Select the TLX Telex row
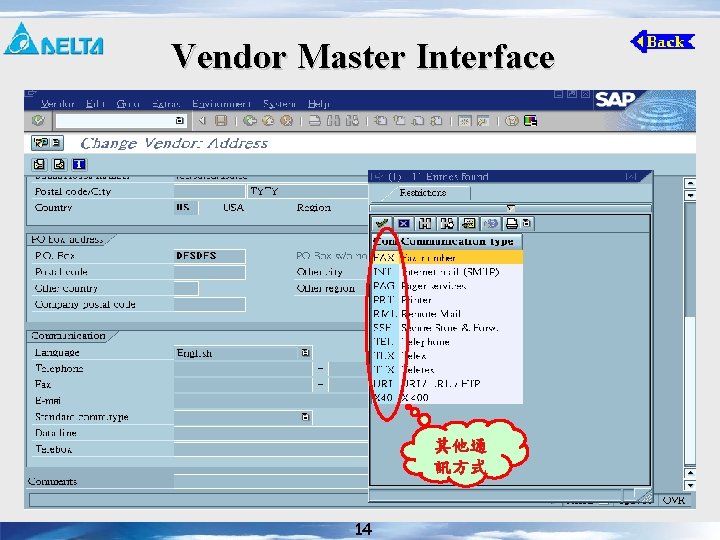This screenshot has height=540, width=720. (x=447, y=355)
